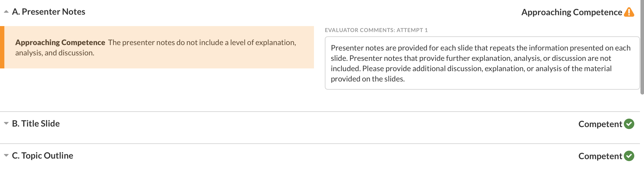Click the orange accent bar of the rubric box
The height and width of the screenshot is (170, 644).
(x=2, y=47)
